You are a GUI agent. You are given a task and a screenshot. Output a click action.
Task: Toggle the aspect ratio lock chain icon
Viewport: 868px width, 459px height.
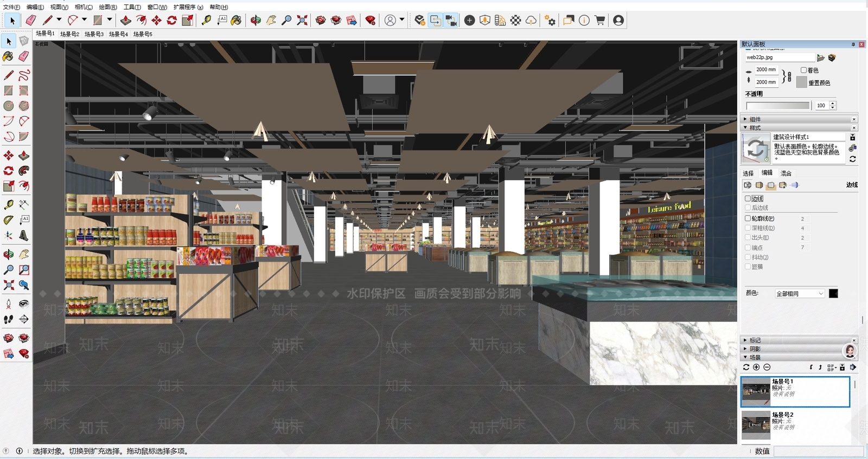pyautogui.click(x=789, y=76)
